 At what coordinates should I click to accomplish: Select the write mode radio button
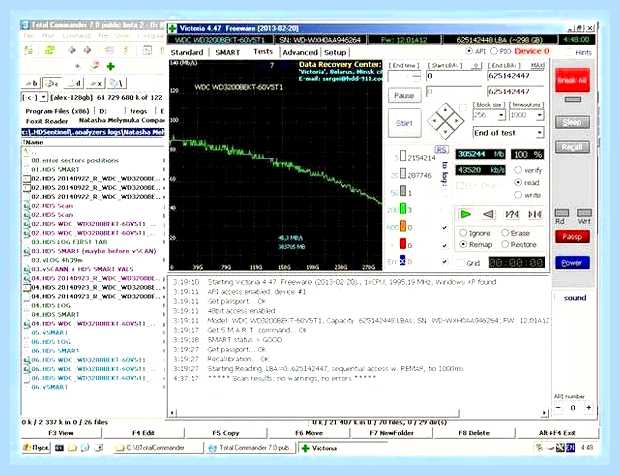(518, 195)
